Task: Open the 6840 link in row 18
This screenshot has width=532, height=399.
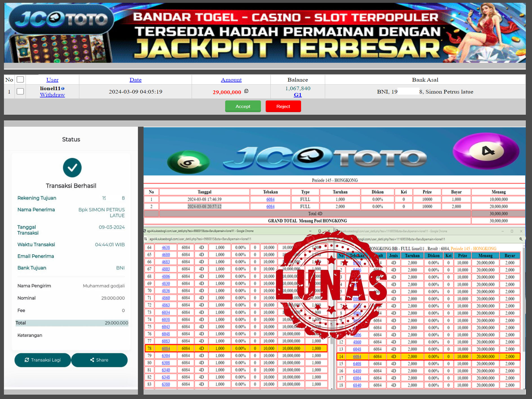Action: click(357, 385)
